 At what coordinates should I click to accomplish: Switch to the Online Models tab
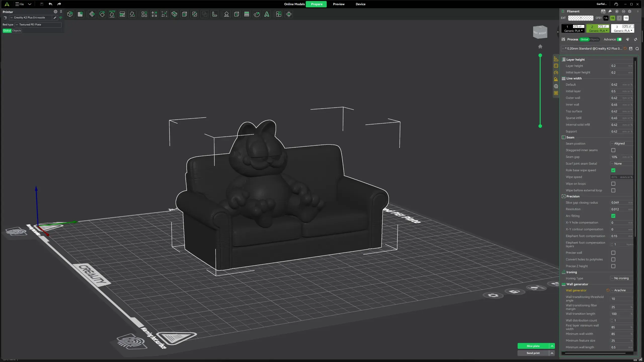point(294,4)
